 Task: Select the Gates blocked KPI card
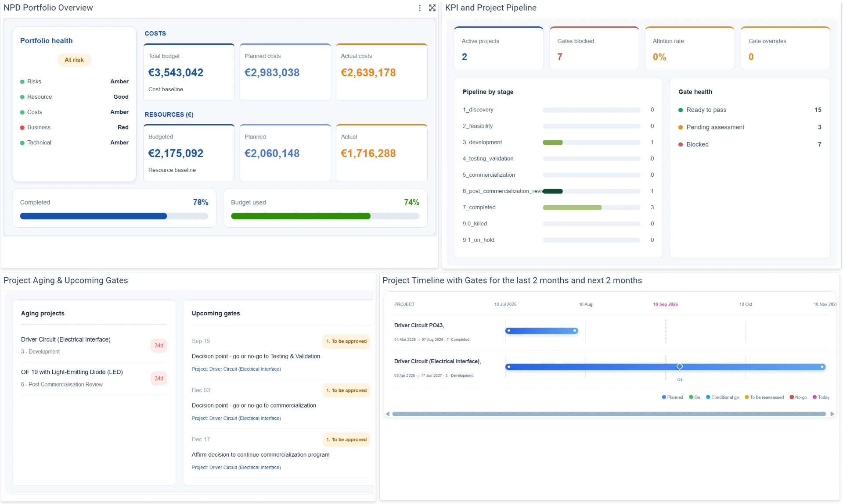click(x=594, y=48)
